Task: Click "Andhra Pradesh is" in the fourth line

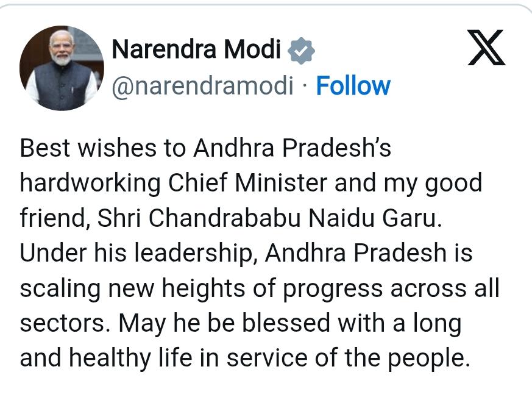Action: [369, 253]
